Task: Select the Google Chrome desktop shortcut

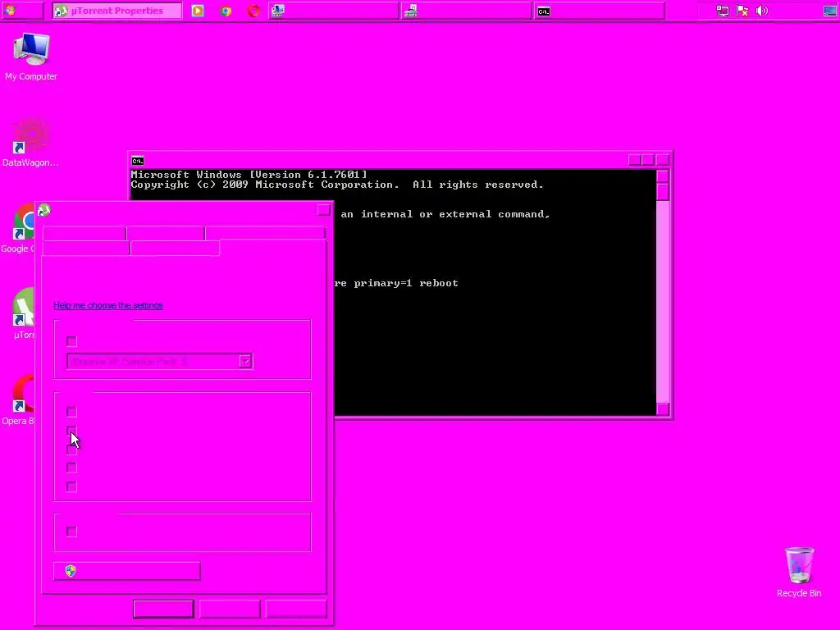Action: pyautogui.click(x=18, y=228)
